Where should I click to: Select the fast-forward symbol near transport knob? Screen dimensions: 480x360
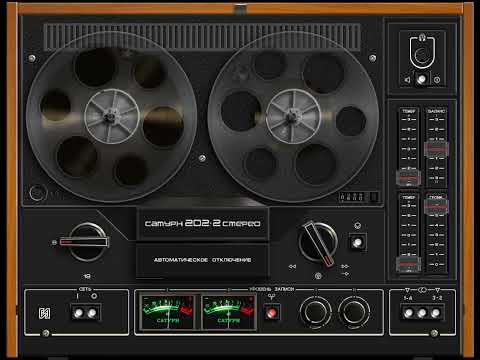coord(344,266)
